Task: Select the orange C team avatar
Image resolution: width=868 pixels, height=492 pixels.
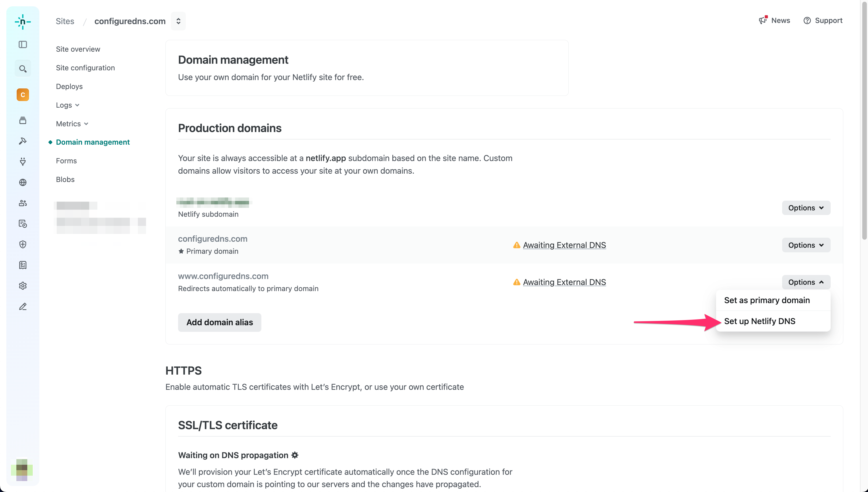Action: coord(23,95)
